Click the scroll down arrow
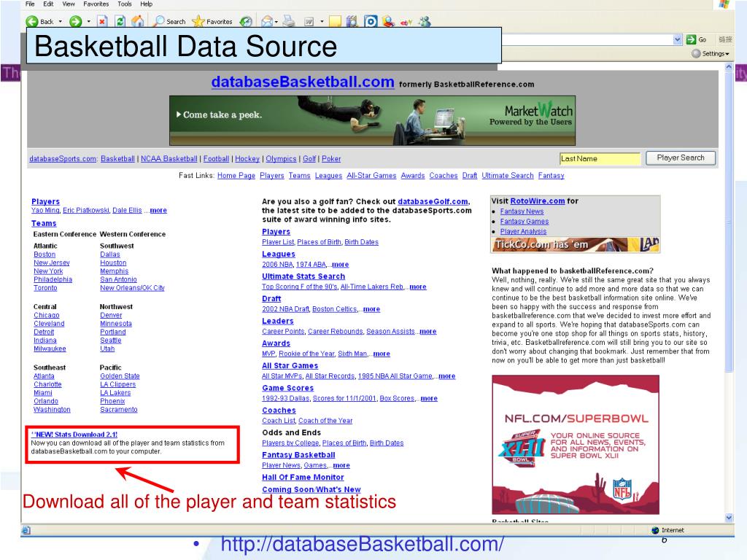Screen dimensions: 747x560 click(x=729, y=518)
